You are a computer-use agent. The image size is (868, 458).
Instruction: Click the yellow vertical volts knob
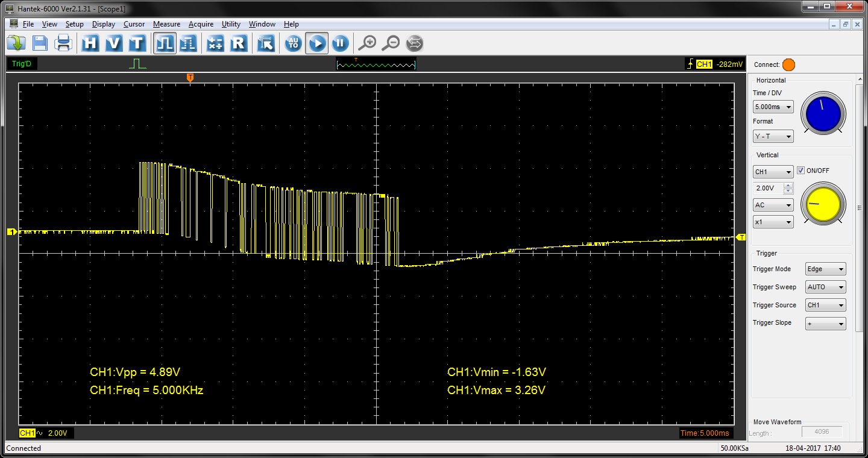[823, 204]
